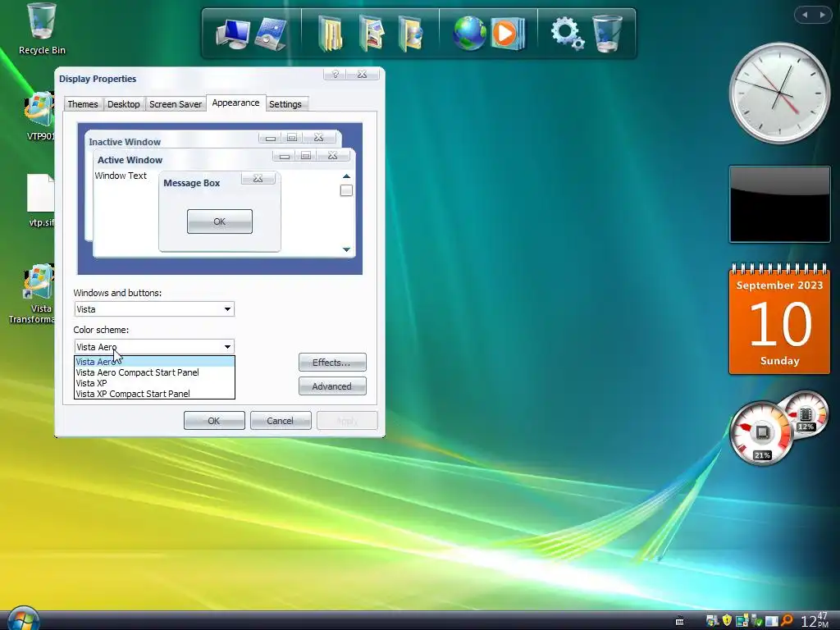The width and height of the screenshot is (840, 630).
Task: Open the My Computer icon in the top dock
Action: click(x=233, y=34)
